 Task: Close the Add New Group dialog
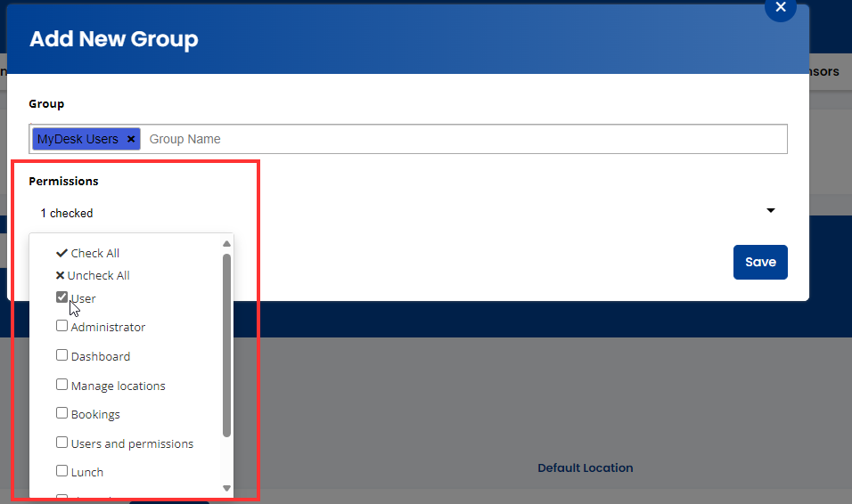[781, 7]
